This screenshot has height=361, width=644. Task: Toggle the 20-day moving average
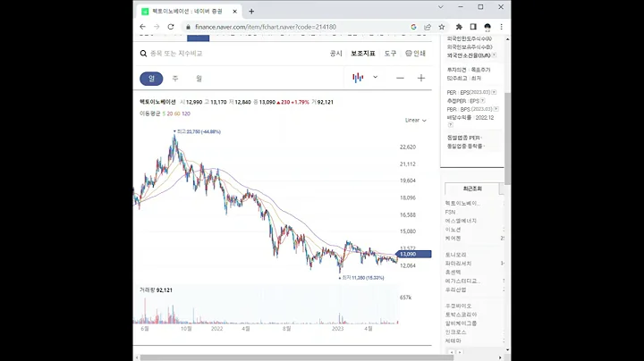click(x=170, y=113)
